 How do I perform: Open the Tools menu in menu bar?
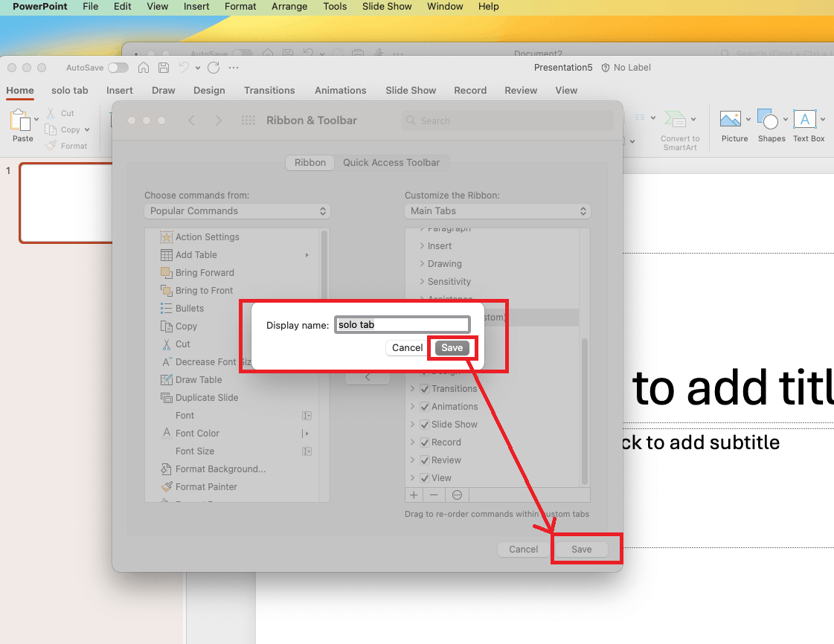click(335, 7)
